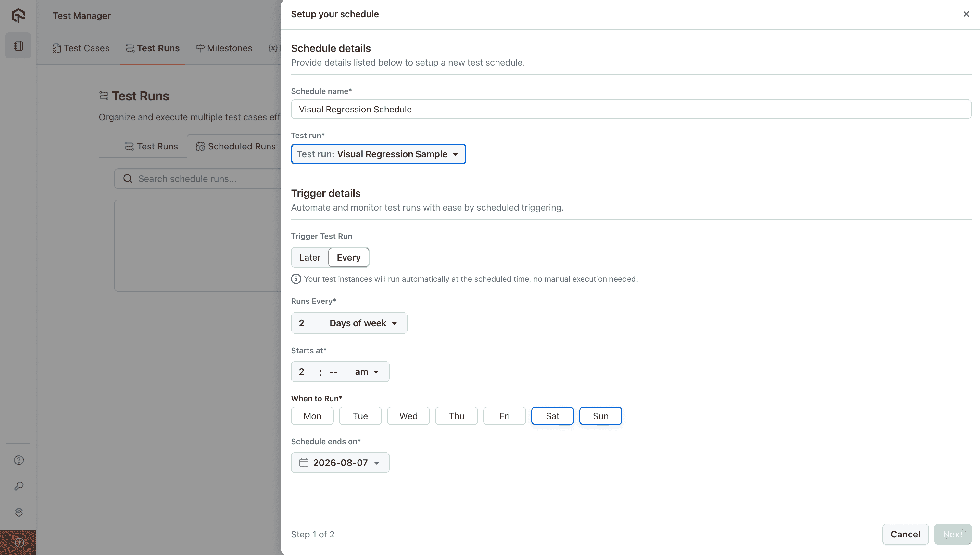Switch to the Milestones tab
Viewport: 980px width, 555px height.
[x=224, y=48]
